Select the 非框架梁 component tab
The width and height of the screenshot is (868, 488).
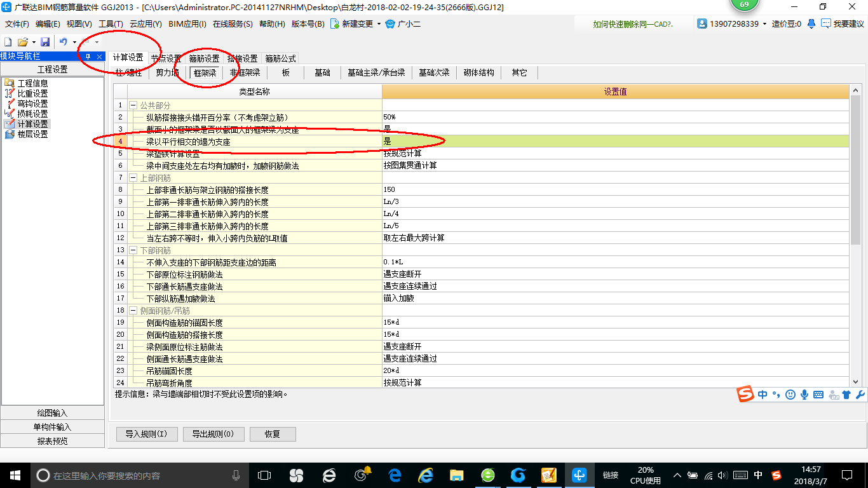click(x=245, y=72)
